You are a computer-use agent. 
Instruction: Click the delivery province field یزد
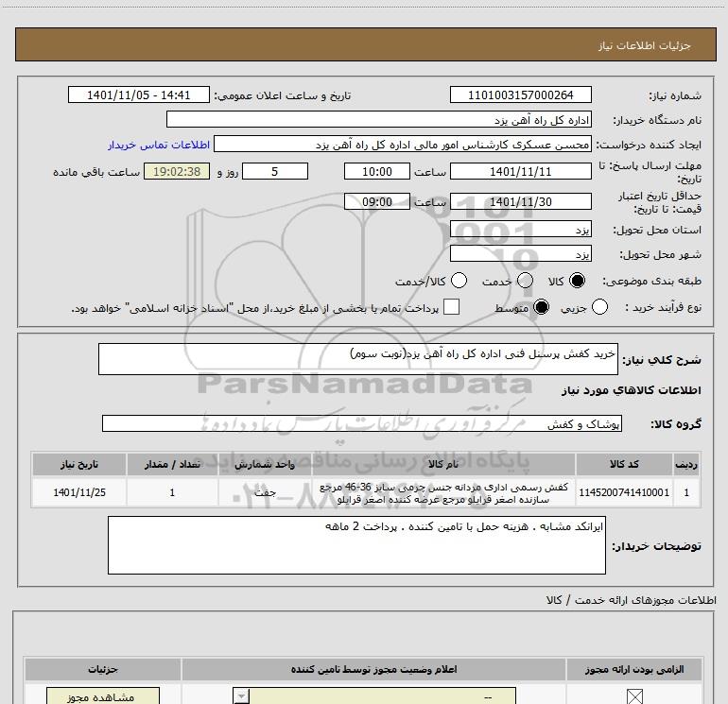click(x=520, y=230)
